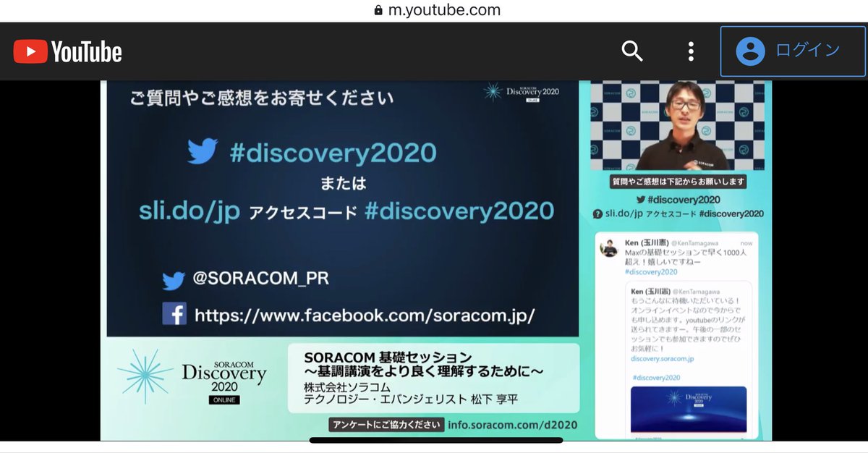Click the Discovery 2020 preview image in the tweet
Screen dimensions: 868x453
(x=689, y=410)
